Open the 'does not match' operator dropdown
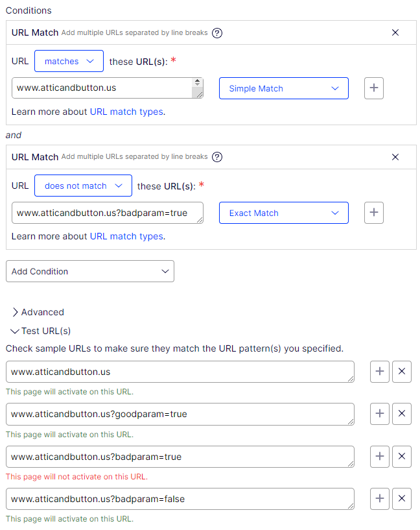This screenshot has height=530, width=420. pyautogui.click(x=83, y=186)
